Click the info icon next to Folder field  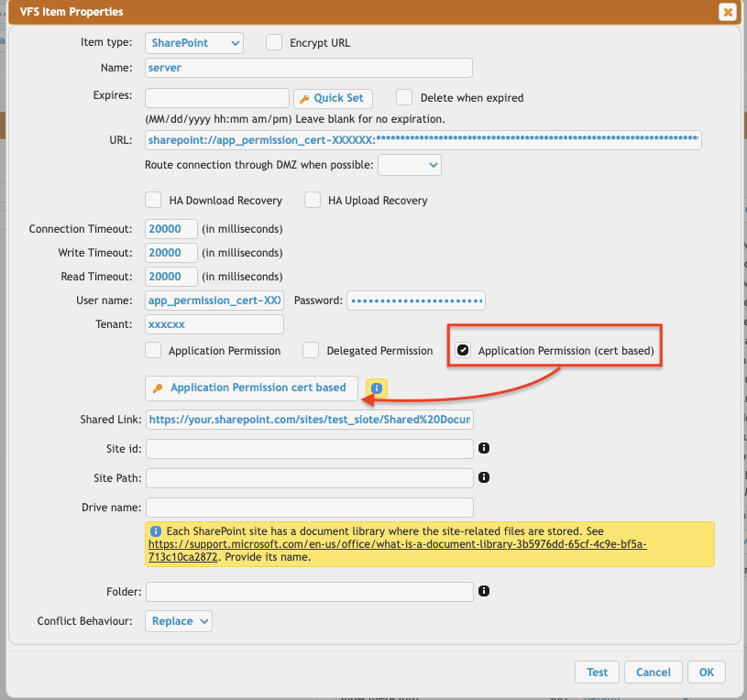[484, 591]
